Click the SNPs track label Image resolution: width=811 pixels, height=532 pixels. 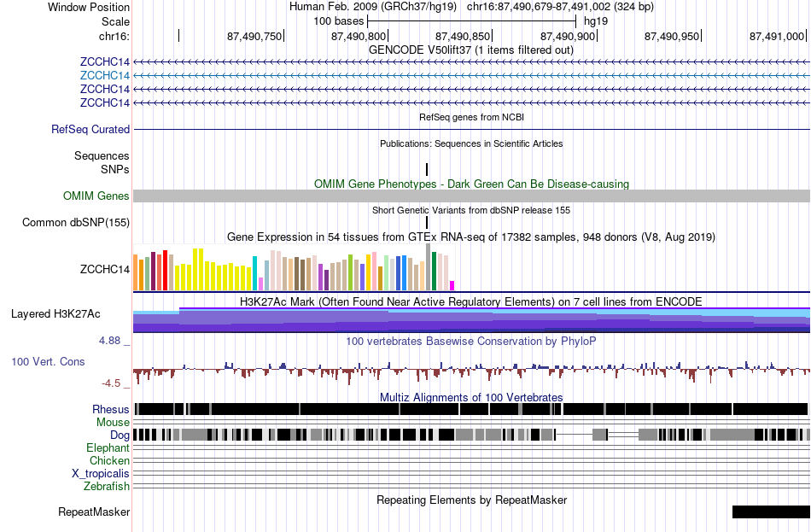115,169
